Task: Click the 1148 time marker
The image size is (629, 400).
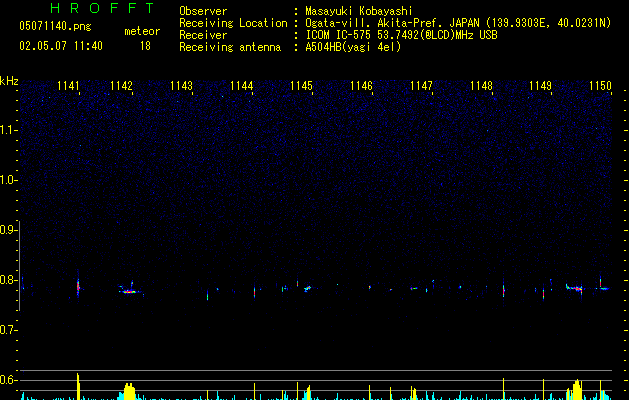Action: pyautogui.click(x=481, y=86)
